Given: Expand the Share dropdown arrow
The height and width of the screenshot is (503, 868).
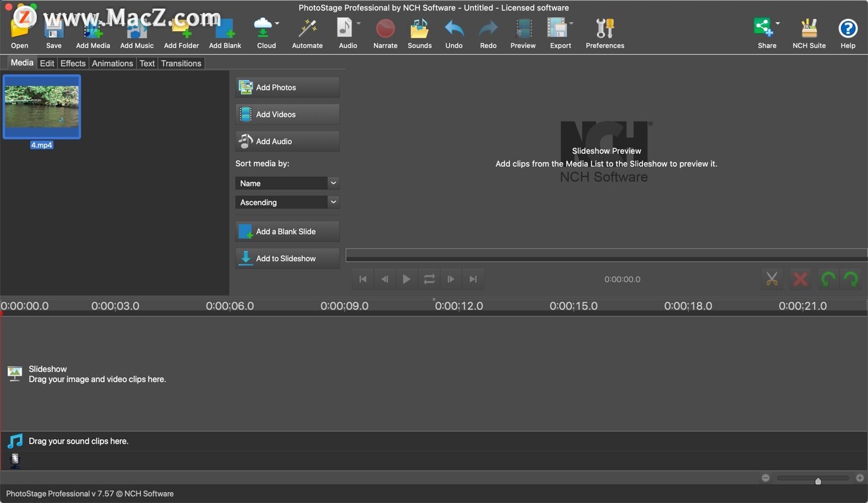Looking at the screenshot, I should click(777, 24).
